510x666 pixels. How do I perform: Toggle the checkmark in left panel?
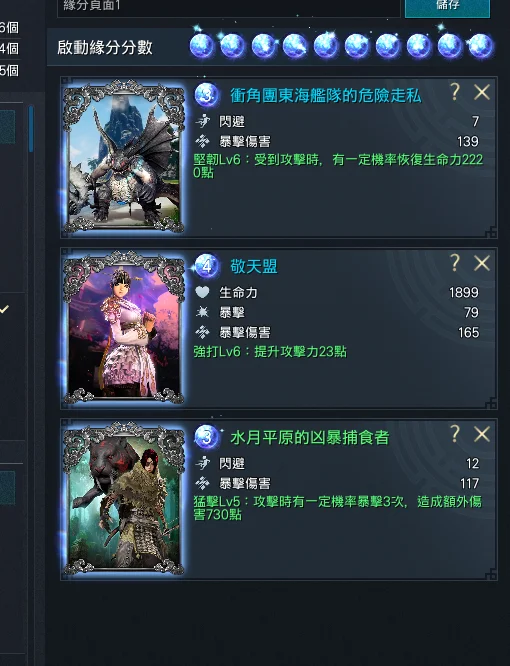point(4,309)
